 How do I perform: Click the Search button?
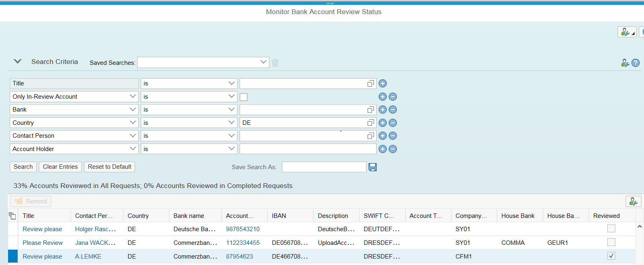coord(23,167)
